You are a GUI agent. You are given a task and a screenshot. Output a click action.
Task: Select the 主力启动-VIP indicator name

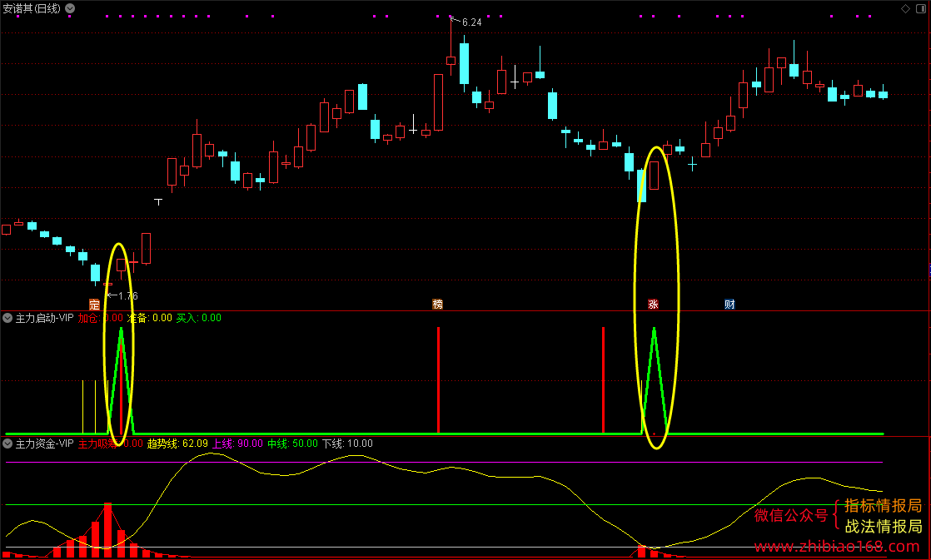[44, 318]
